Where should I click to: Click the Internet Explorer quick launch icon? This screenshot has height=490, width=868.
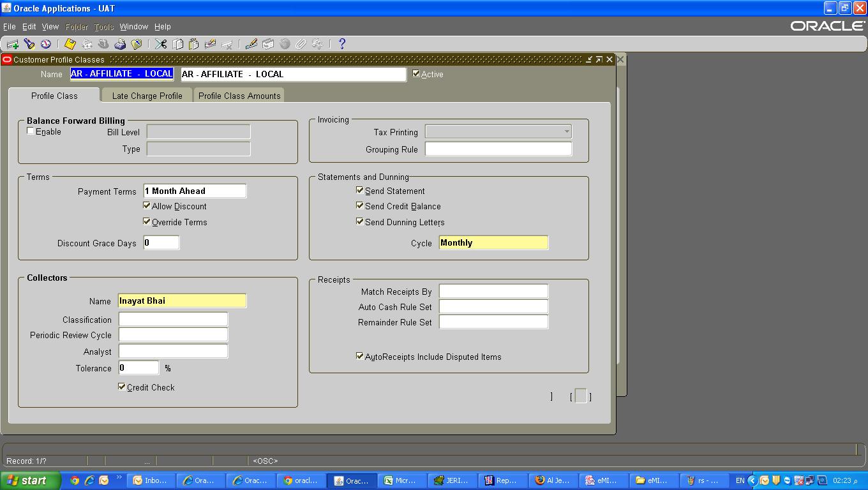coord(89,480)
